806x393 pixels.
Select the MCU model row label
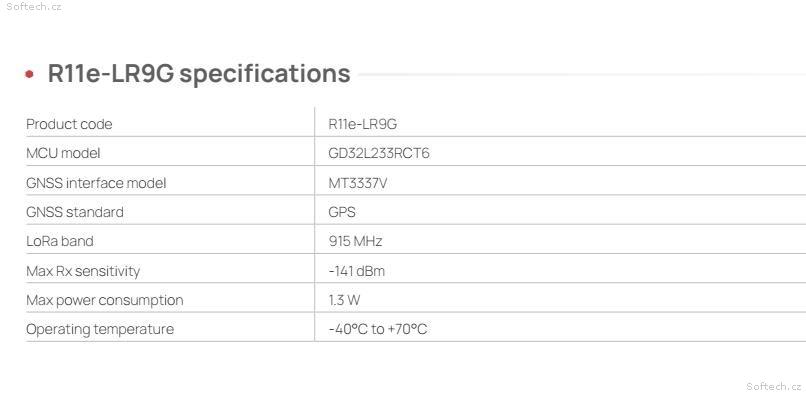63,153
